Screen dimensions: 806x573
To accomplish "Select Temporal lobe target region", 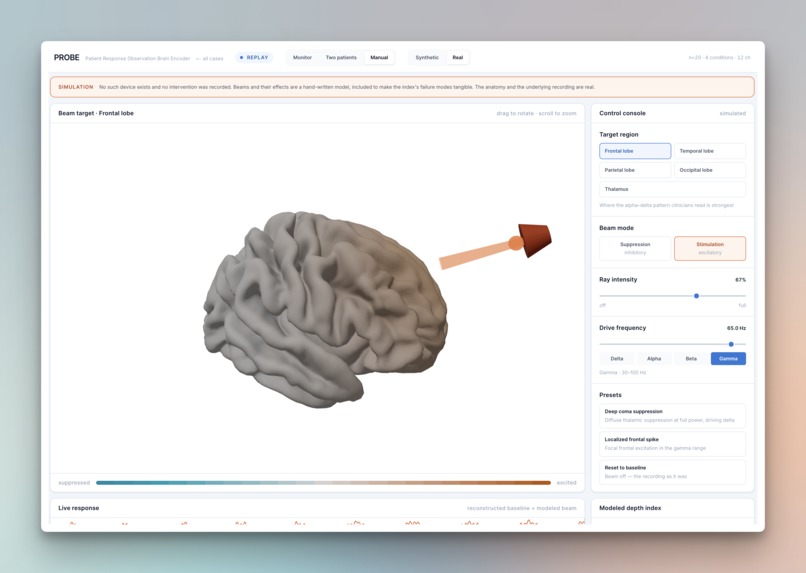I will pos(710,151).
